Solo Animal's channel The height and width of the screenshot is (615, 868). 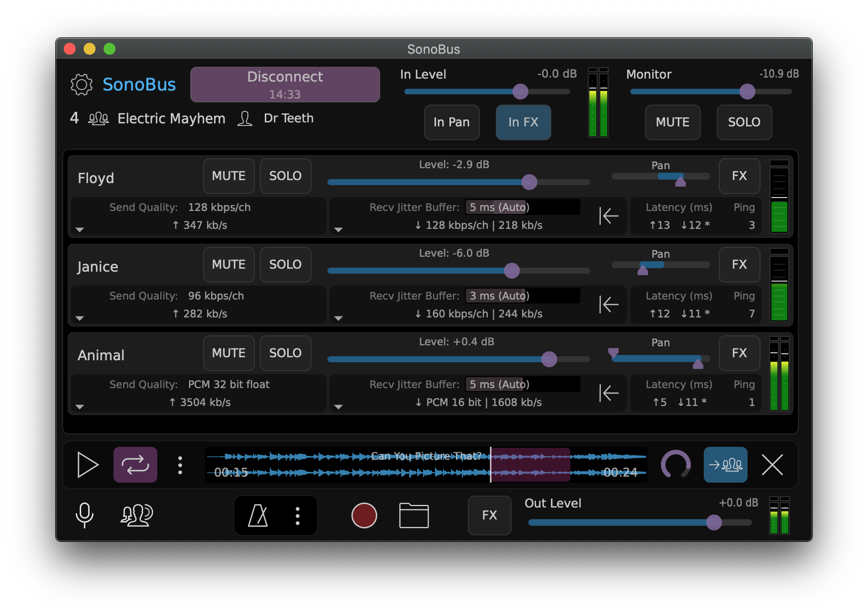pos(286,353)
